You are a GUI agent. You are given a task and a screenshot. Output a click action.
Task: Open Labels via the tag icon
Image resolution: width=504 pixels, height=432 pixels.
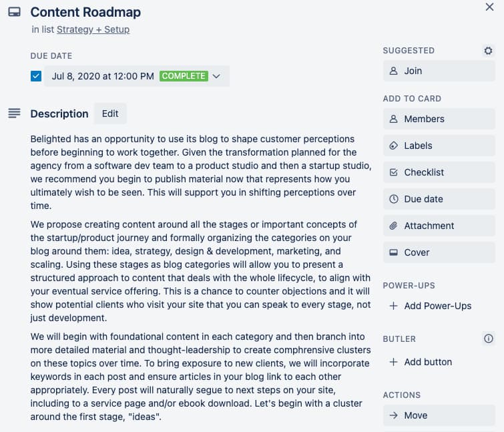pyautogui.click(x=393, y=146)
